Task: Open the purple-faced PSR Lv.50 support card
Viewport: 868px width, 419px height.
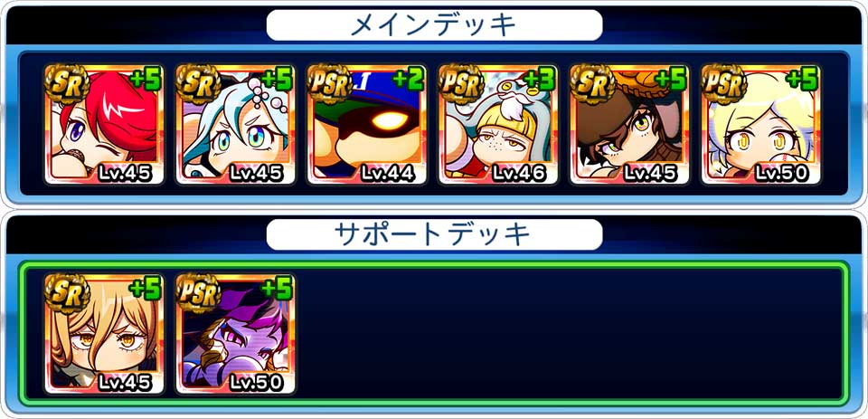Action: coord(235,334)
